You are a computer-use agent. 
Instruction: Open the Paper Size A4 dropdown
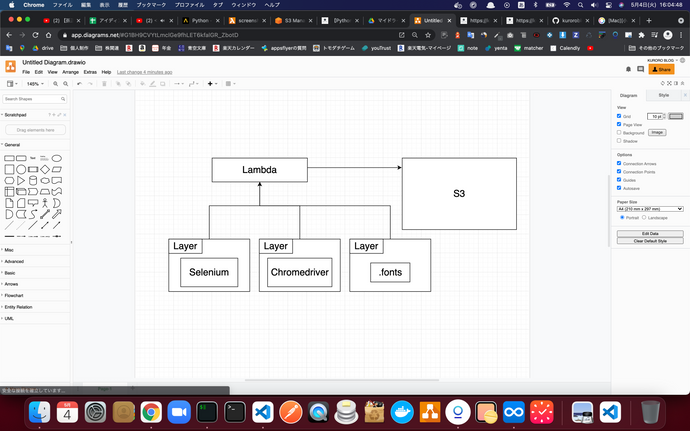tap(650, 209)
